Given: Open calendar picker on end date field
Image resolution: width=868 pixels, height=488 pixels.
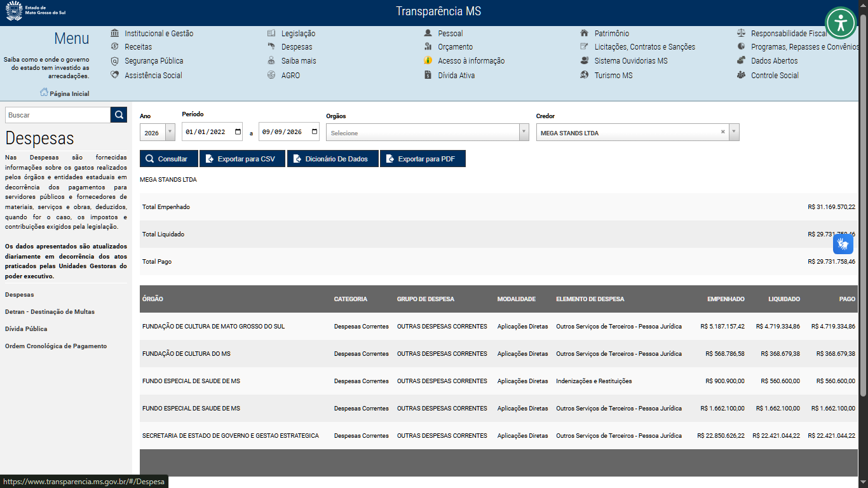Looking at the screenshot, I should point(315,132).
